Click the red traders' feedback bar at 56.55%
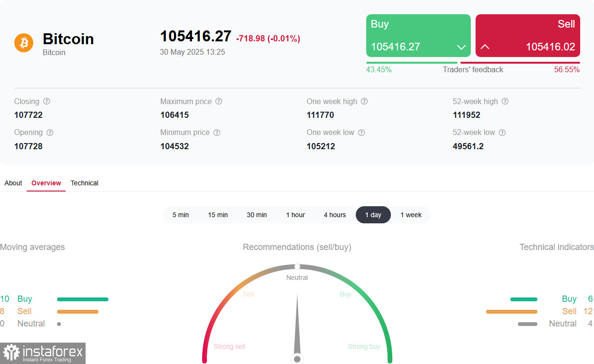Screen dimensions: 594x364 (x=520, y=63)
